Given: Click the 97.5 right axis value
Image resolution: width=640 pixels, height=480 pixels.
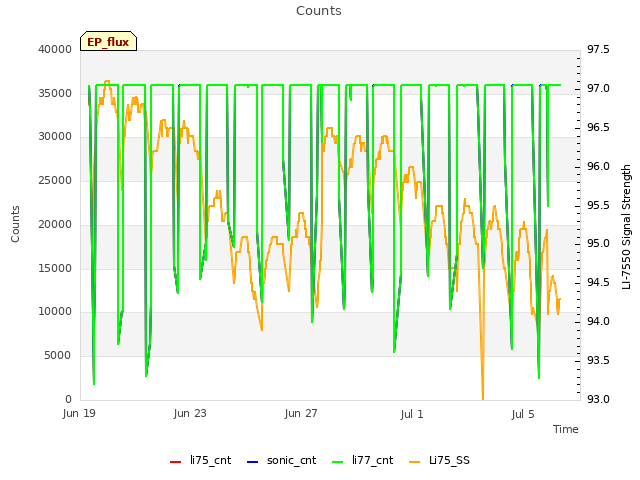Looking at the screenshot, I should pyautogui.click(x=598, y=49).
